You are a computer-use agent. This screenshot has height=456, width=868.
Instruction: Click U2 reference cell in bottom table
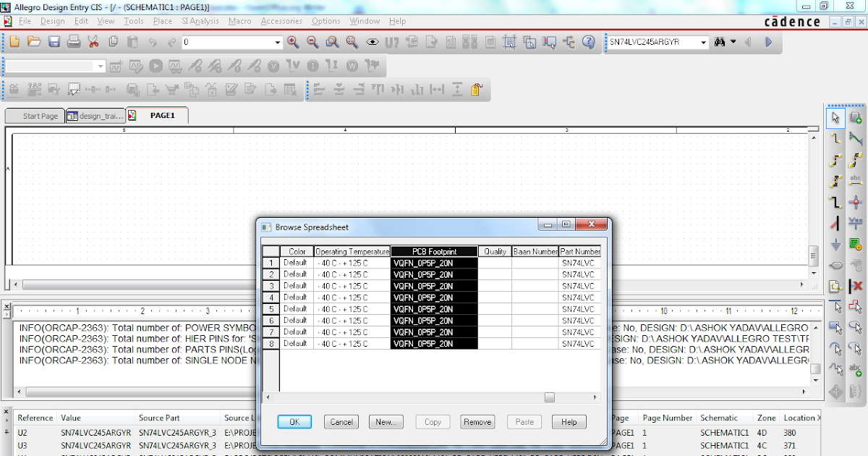23,434
